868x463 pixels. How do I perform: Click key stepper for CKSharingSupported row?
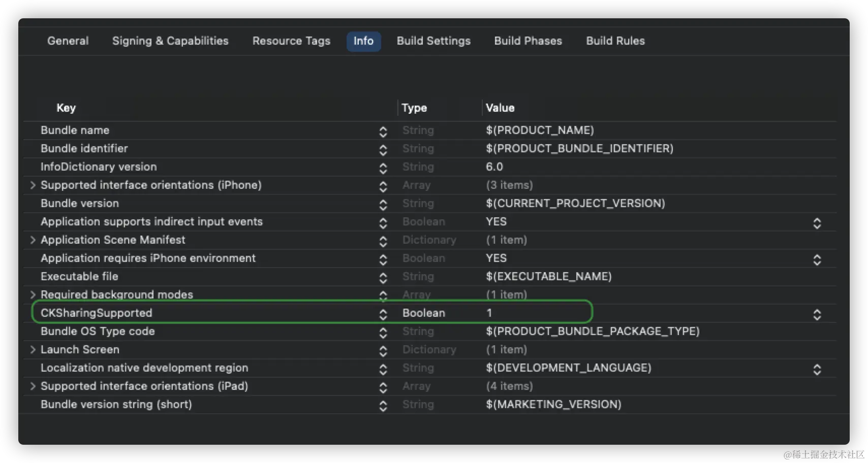383,314
